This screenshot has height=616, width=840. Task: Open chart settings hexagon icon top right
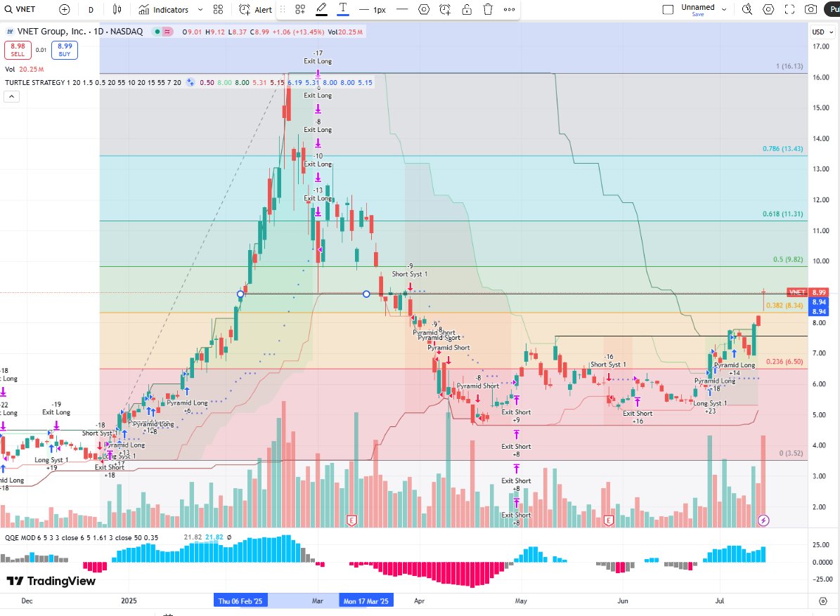click(768, 10)
